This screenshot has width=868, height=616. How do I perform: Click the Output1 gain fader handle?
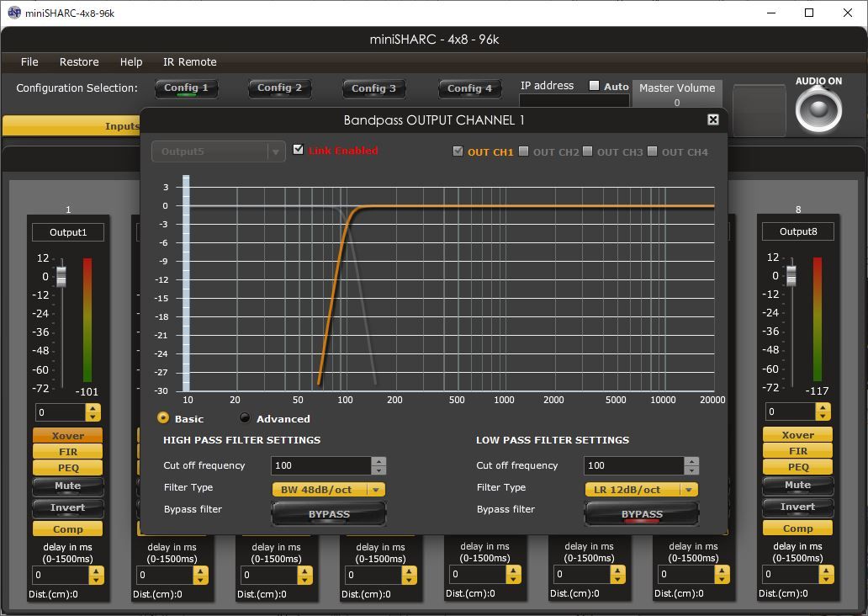coord(61,276)
